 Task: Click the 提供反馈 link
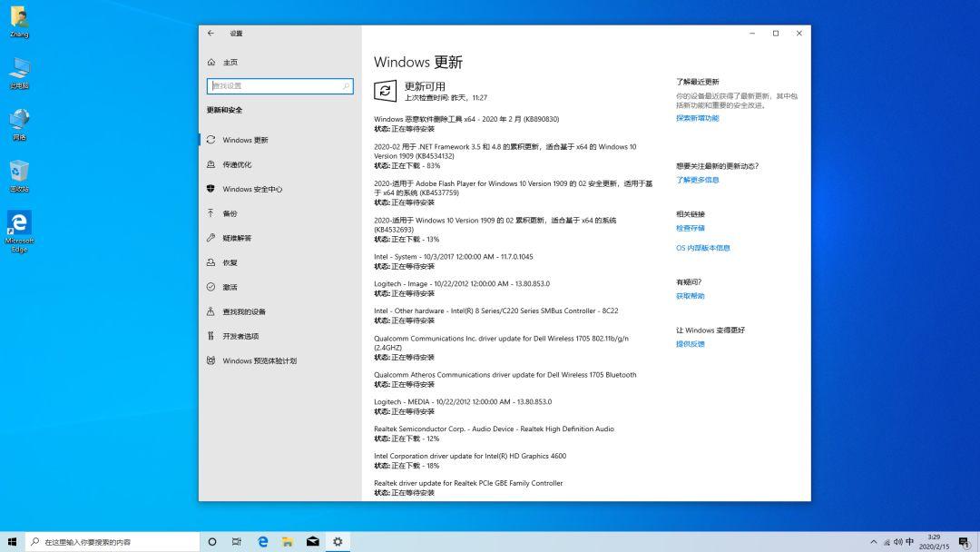pos(691,344)
